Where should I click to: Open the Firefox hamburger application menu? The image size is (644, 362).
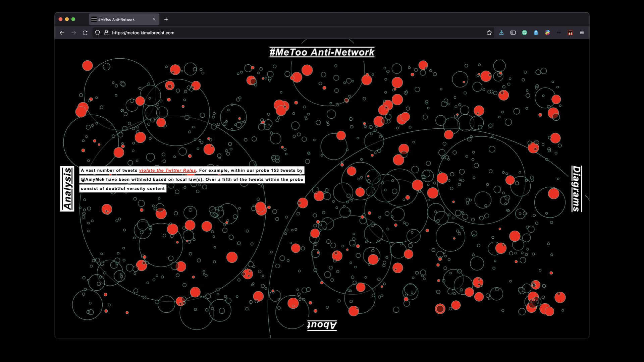582,33
